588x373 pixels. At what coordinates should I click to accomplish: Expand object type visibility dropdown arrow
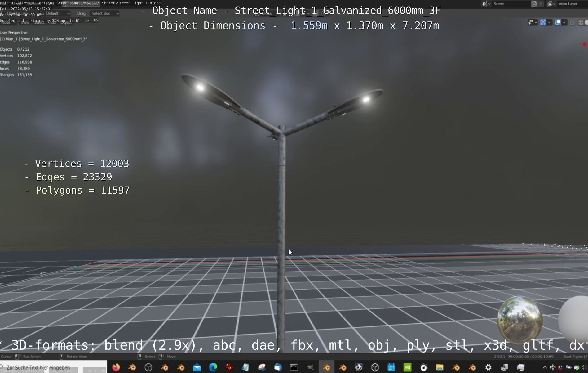536,22
